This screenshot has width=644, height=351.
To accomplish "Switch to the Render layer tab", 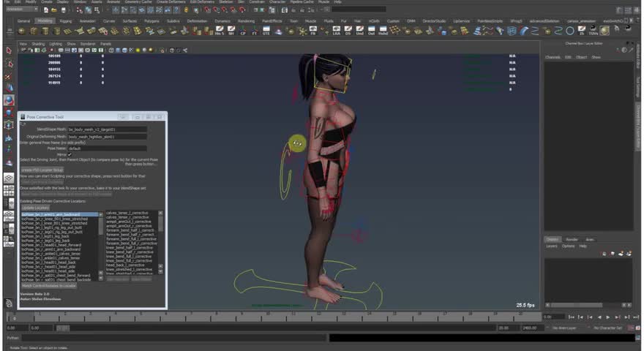I will click(x=572, y=239).
